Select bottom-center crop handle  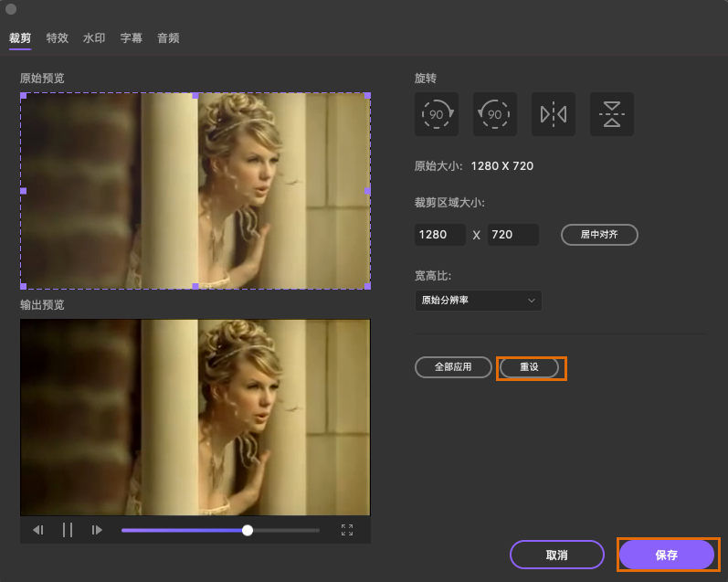pyautogui.click(x=195, y=286)
